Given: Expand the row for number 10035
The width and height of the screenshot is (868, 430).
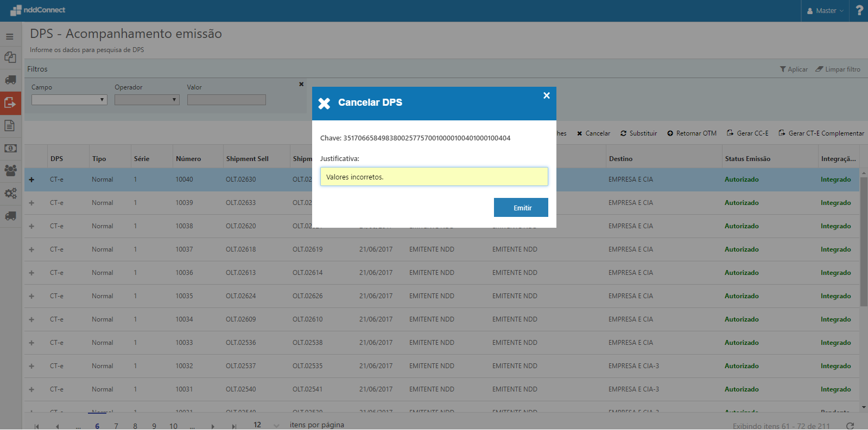Looking at the screenshot, I should pyautogui.click(x=31, y=296).
